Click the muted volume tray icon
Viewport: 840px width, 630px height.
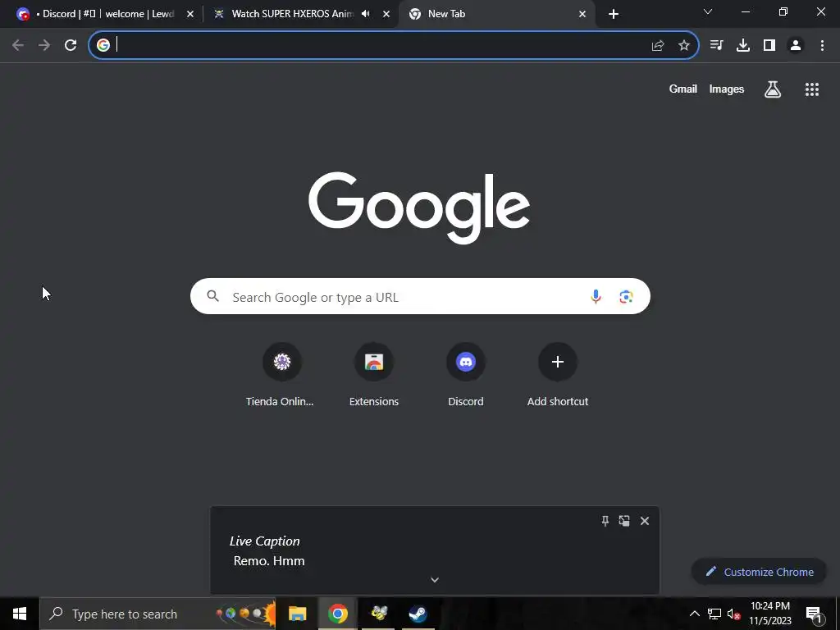point(733,614)
